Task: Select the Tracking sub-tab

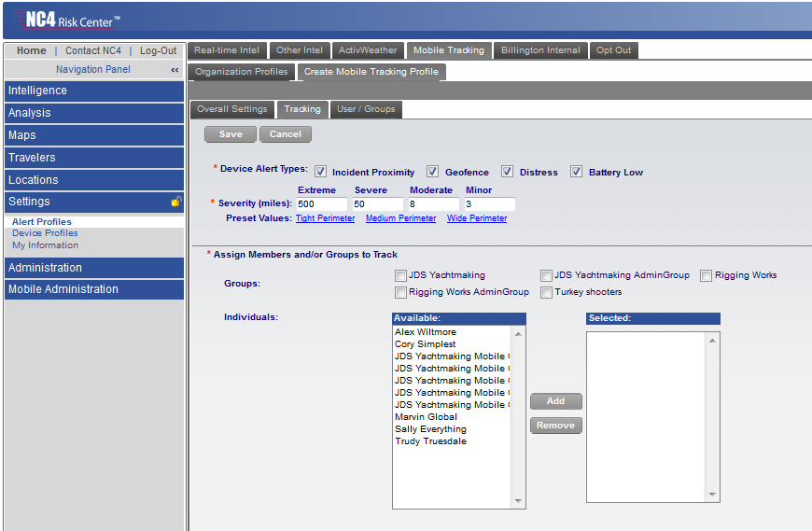Action: click(x=302, y=109)
